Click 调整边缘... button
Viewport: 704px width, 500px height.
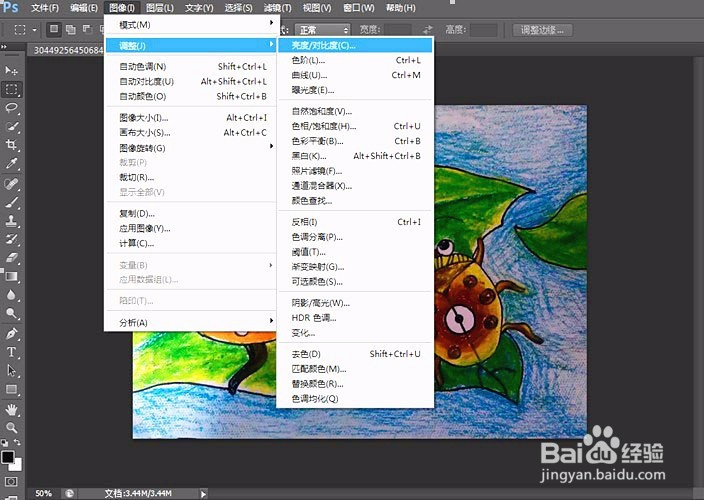[542, 30]
